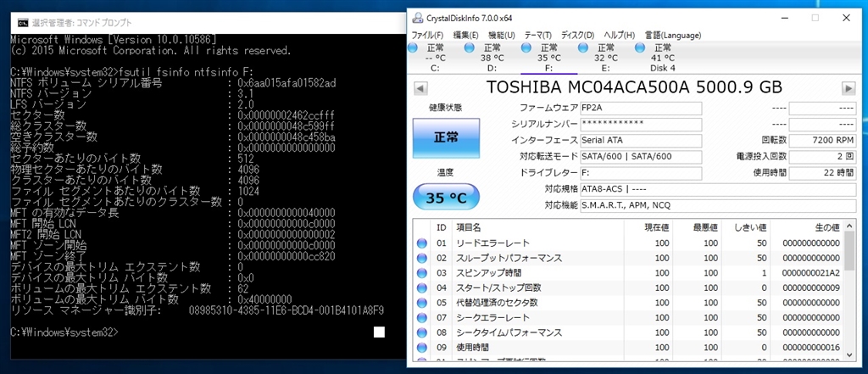Click status orb for シークエラーレート row

coord(422,317)
